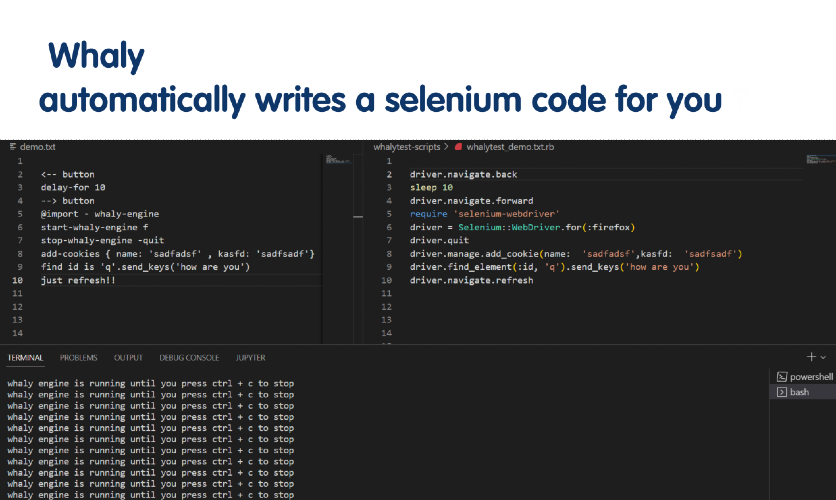Screen dimensions: 836x500
Task: Switch to the OUTPUT panel tab
Action: (128, 358)
